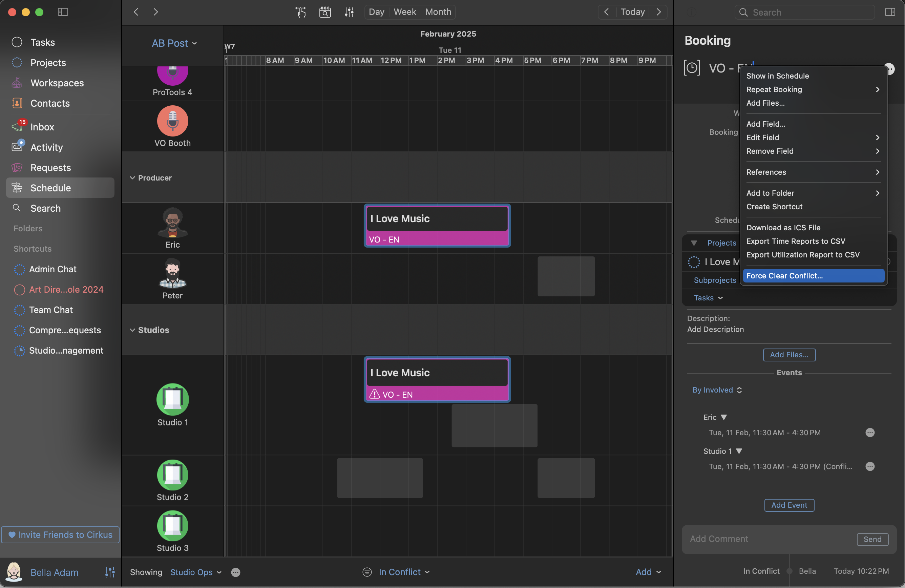
Task: Open user settings sliders next to Bella Adam
Action: point(110,572)
